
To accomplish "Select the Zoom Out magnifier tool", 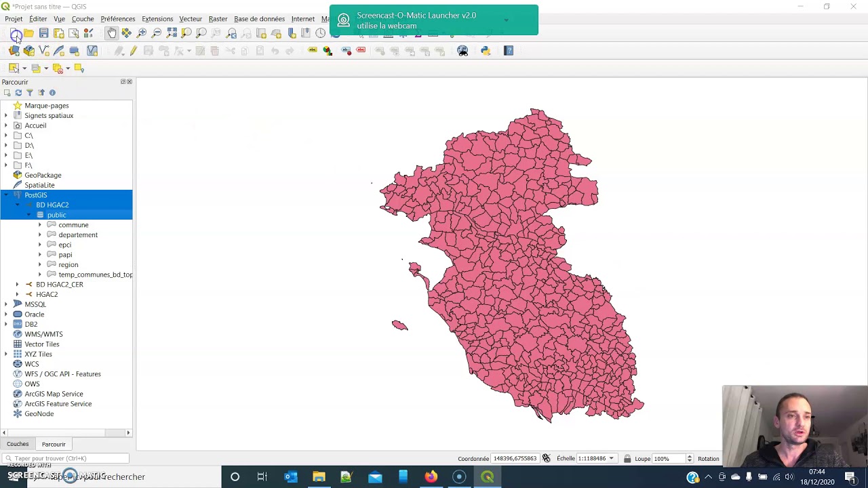I will pyautogui.click(x=157, y=33).
